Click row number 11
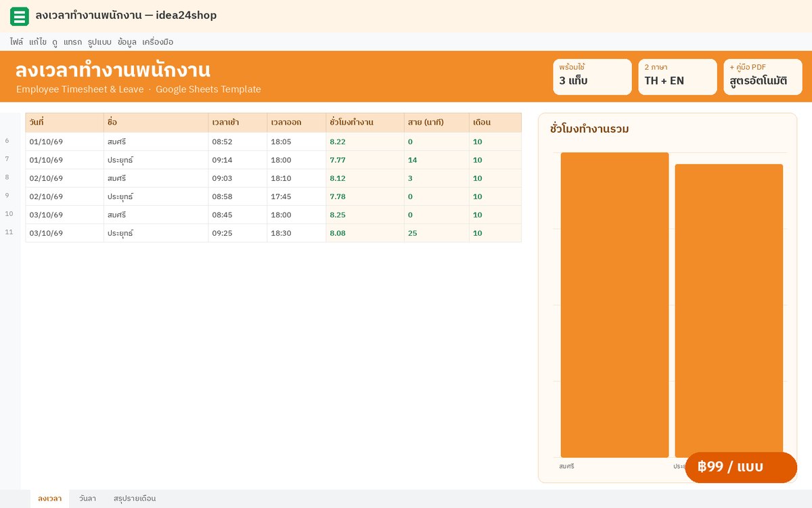 pyautogui.click(x=9, y=232)
